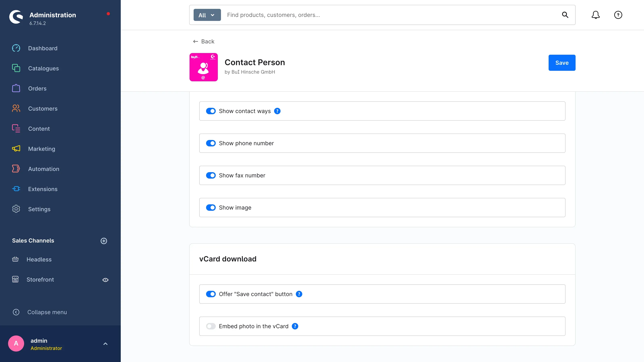Open Storefront preview via eye icon
644x362 pixels.
point(105,280)
